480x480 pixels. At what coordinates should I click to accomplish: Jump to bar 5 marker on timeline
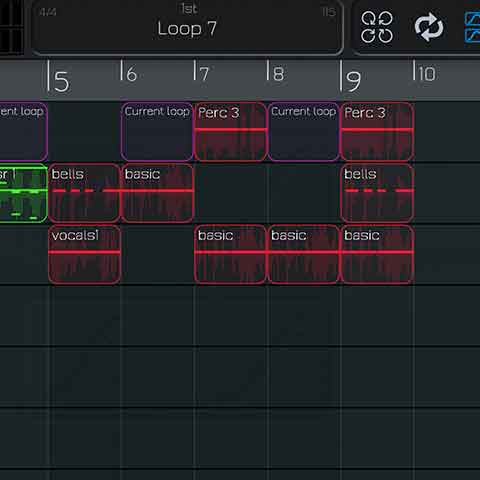coord(59,77)
